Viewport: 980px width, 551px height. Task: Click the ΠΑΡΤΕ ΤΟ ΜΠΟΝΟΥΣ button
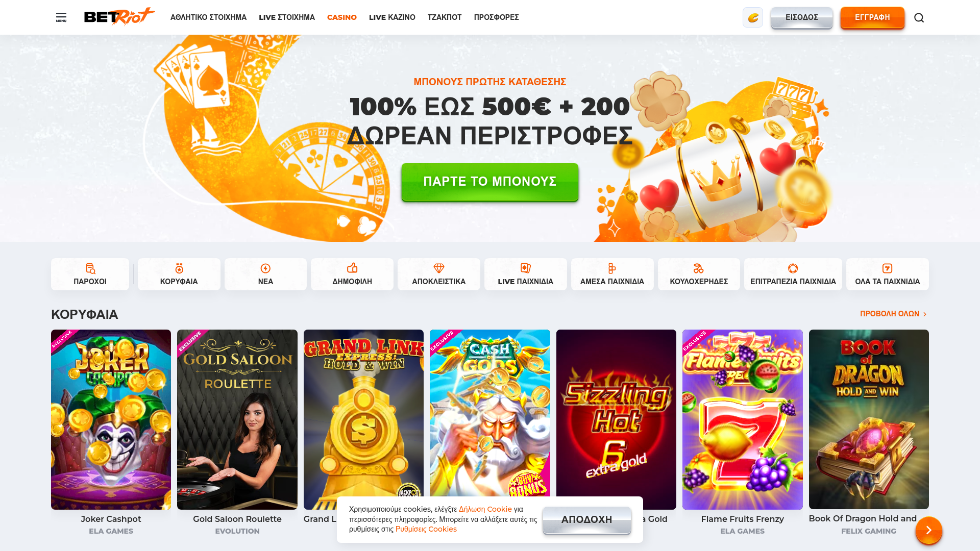point(490,182)
